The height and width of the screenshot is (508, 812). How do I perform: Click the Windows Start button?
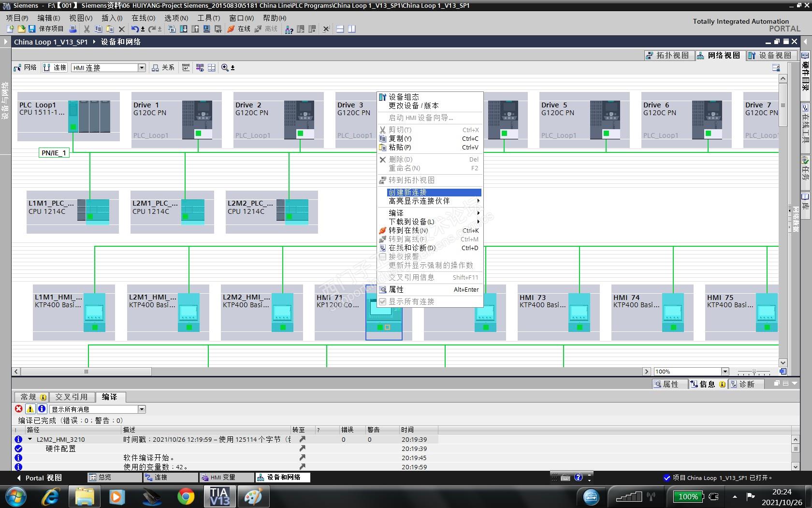pos(15,497)
